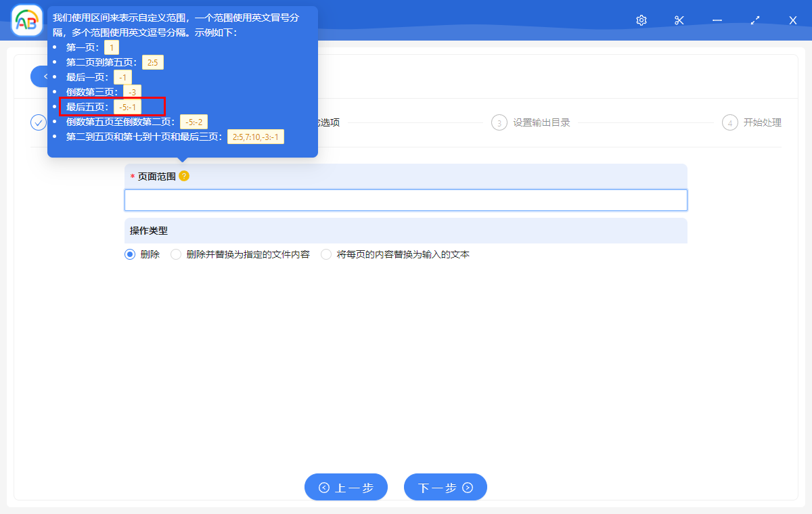The width and height of the screenshot is (812, 514).
Task: Select 将每页的内容替换为输入的文本 option
Action: (326, 254)
